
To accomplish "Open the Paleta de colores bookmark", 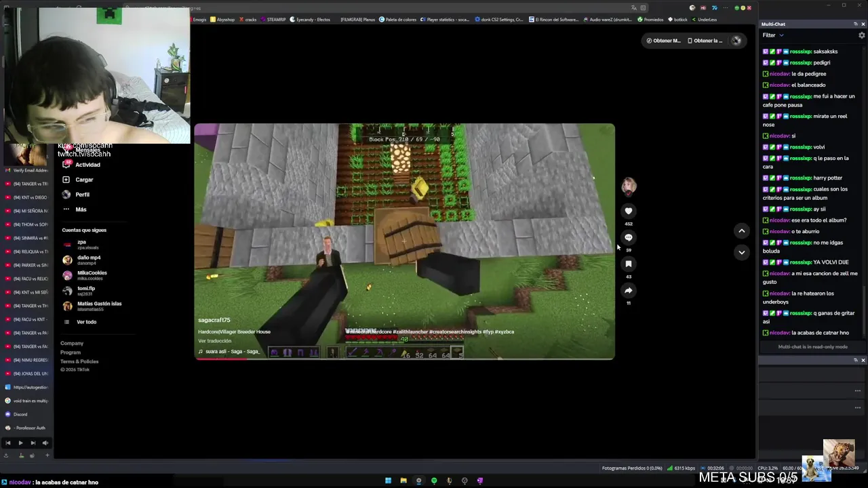I will 398,20.
